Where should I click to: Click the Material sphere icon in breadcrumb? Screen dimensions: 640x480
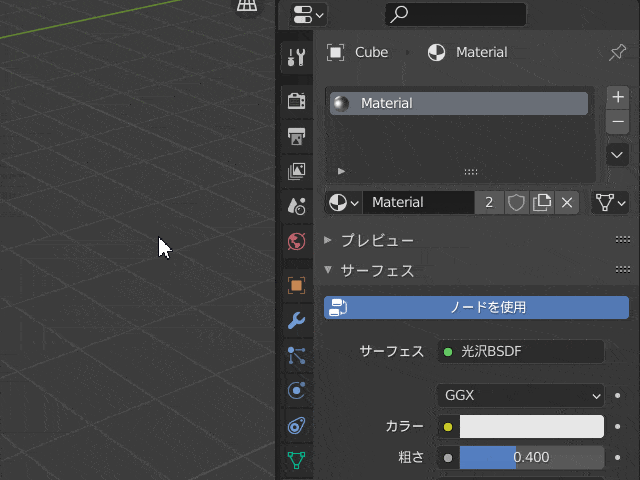pos(436,53)
